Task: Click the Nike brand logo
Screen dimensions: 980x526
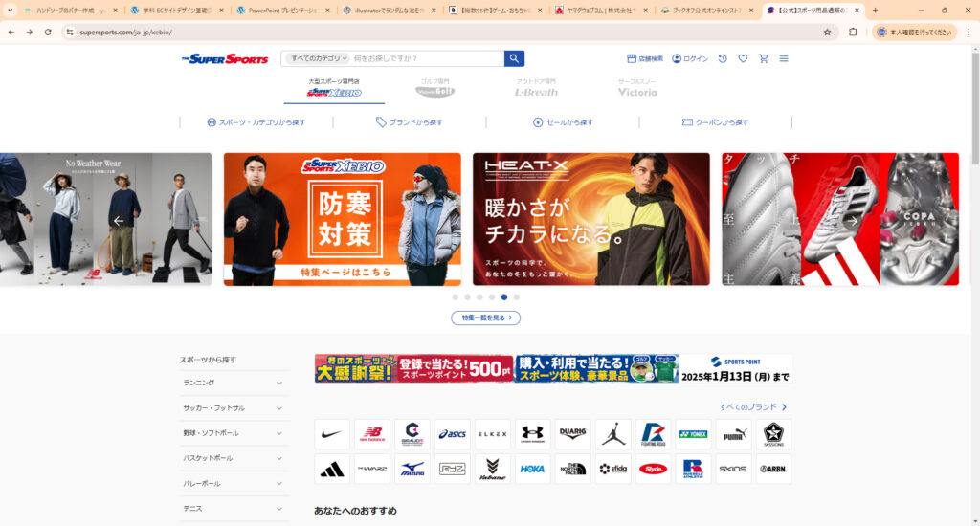Action: (332, 434)
